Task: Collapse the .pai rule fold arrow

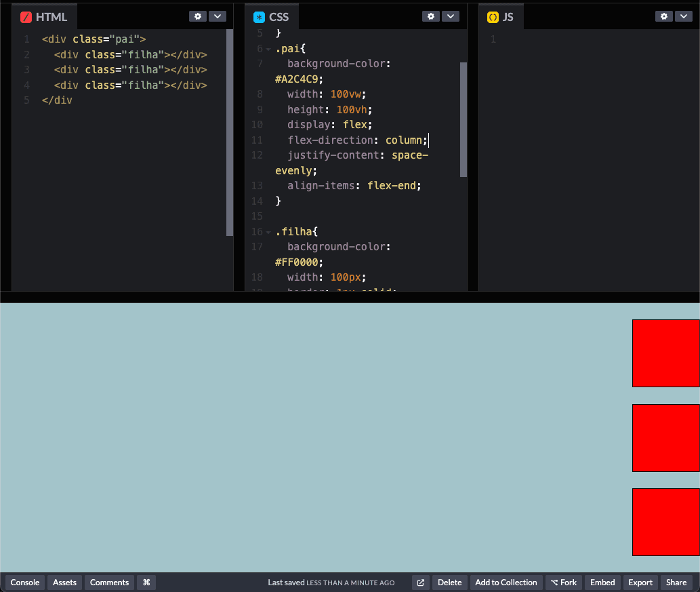Action: click(268, 49)
